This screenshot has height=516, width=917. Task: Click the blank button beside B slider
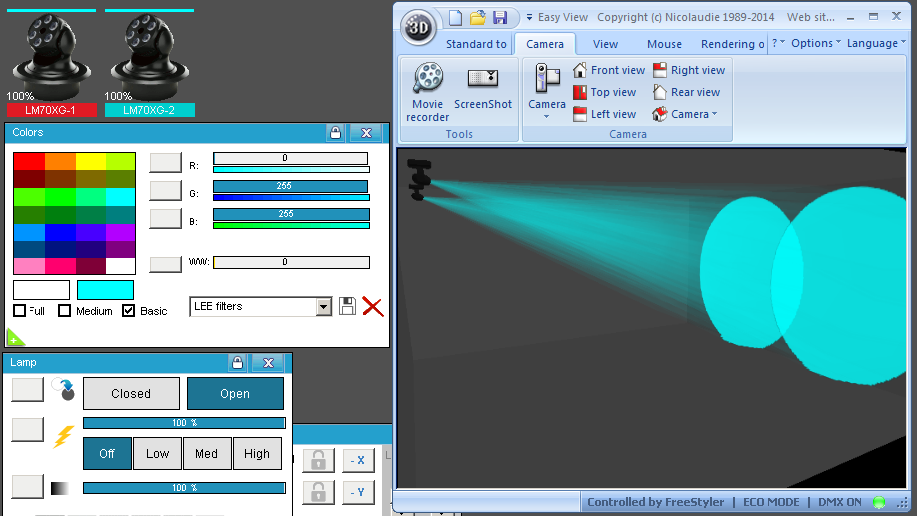pyautogui.click(x=166, y=218)
